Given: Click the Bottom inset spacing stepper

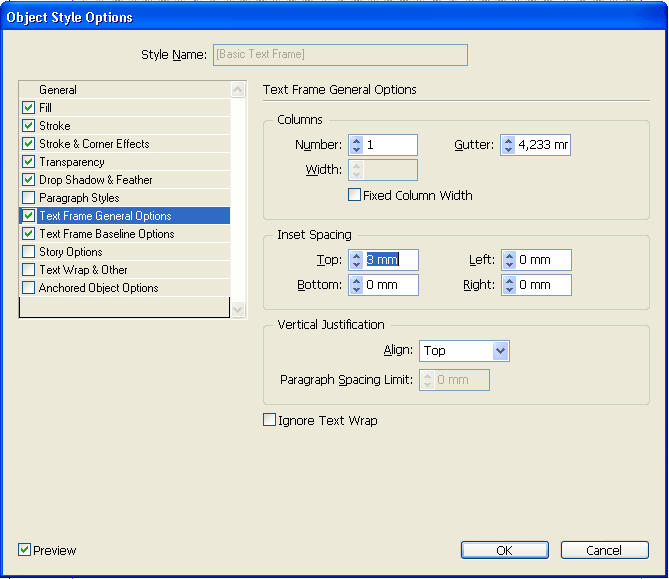Looking at the screenshot, I should pyautogui.click(x=356, y=285).
